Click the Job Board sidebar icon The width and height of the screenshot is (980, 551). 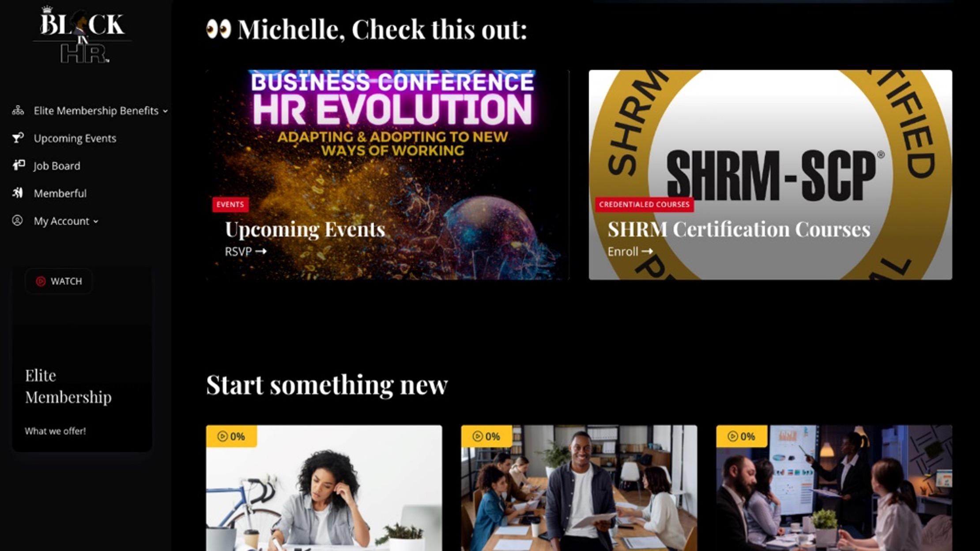[x=18, y=165]
